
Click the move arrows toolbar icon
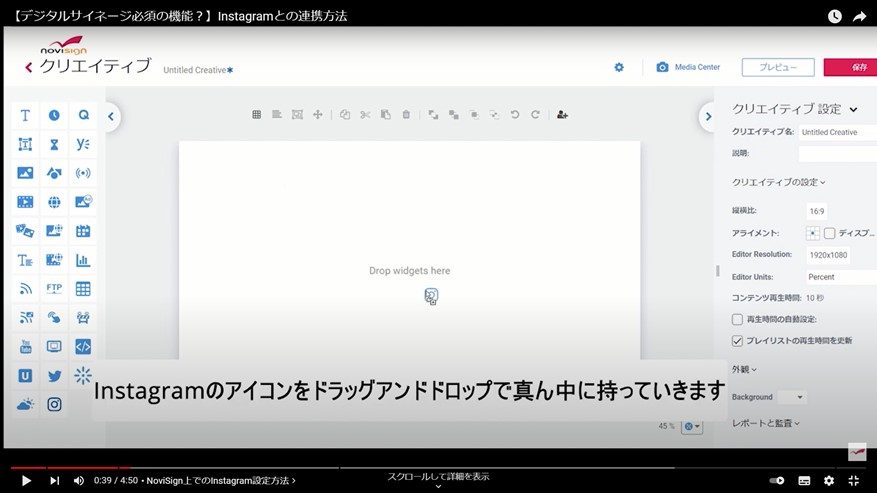[x=318, y=115]
